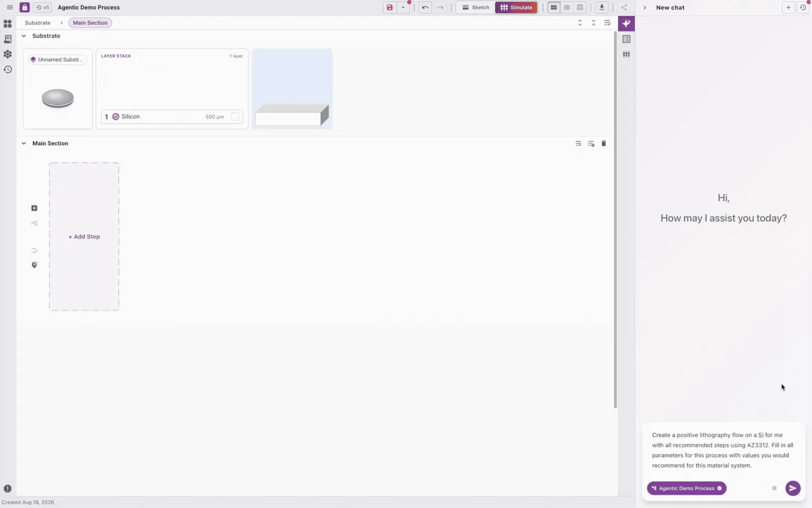Expand all sections with the up-down arrows
This screenshot has width=812, height=508.
pos(580,23)
